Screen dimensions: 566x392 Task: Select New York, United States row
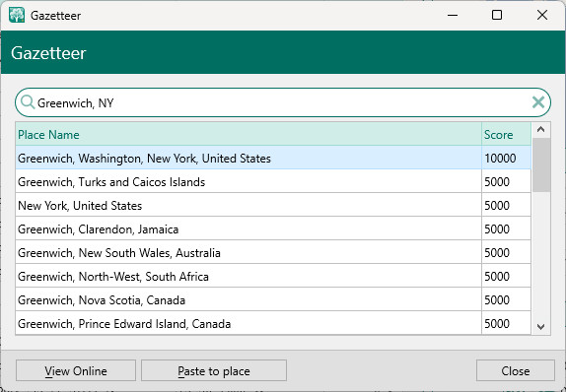point(273,205)
